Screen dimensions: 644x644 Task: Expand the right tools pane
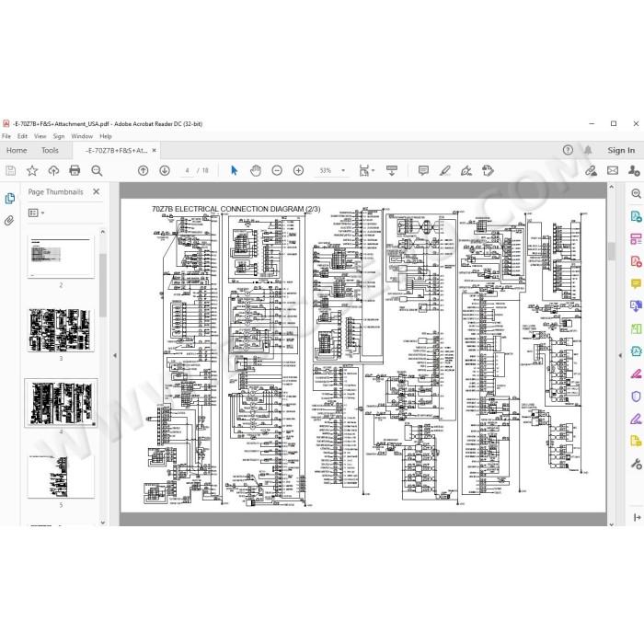click(637, 517)
